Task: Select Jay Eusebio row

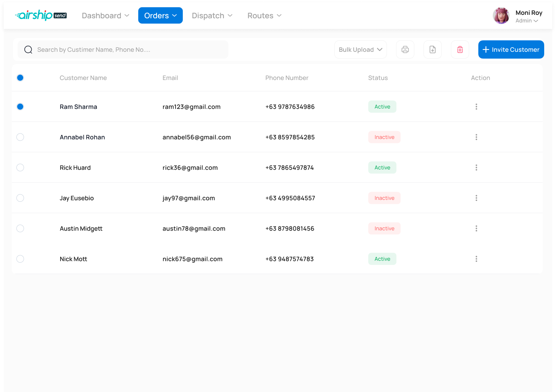Action: click(20, 198)
